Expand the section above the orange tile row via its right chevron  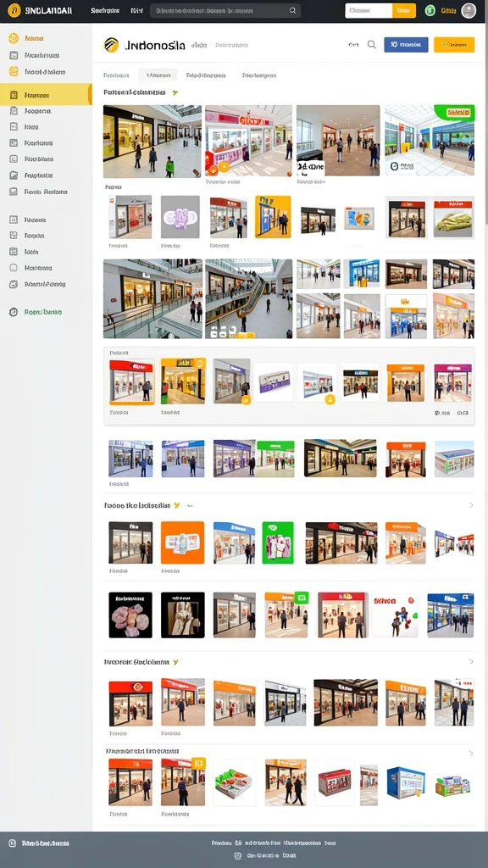tap(471, 505)
